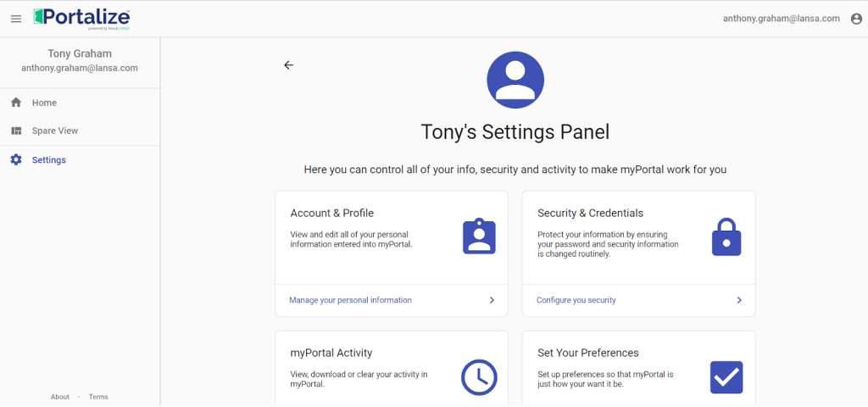Click the Account & Profile badge icon

coord(479,237)
